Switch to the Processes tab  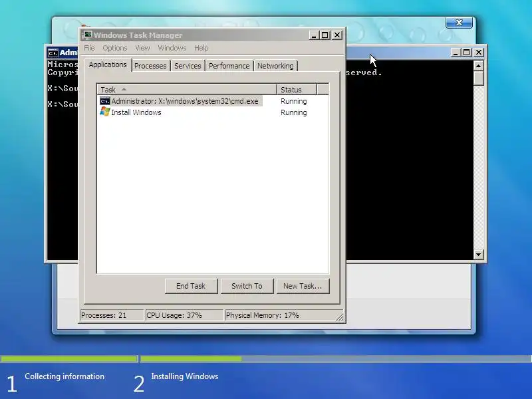tap(150, 66)
